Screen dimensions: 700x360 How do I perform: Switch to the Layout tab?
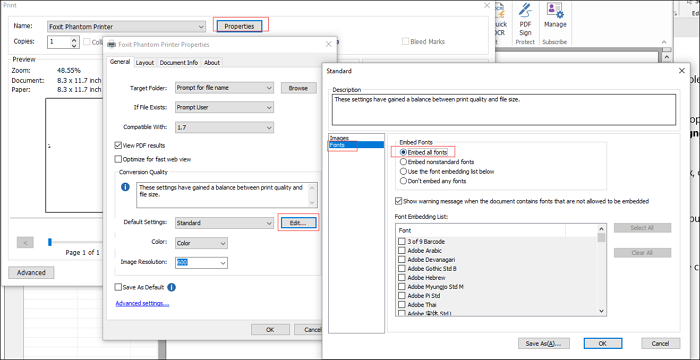(x=145, y=63)
